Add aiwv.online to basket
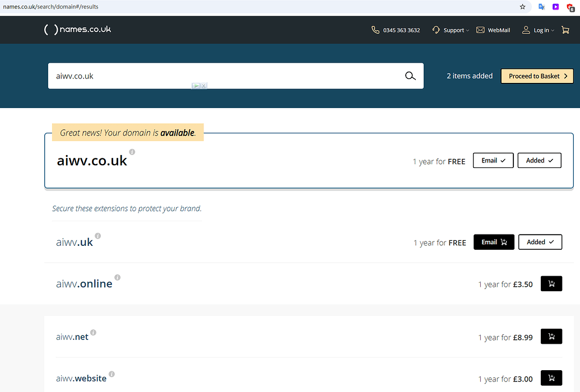Viewport: 580px width, 392px height. [551, 284]
